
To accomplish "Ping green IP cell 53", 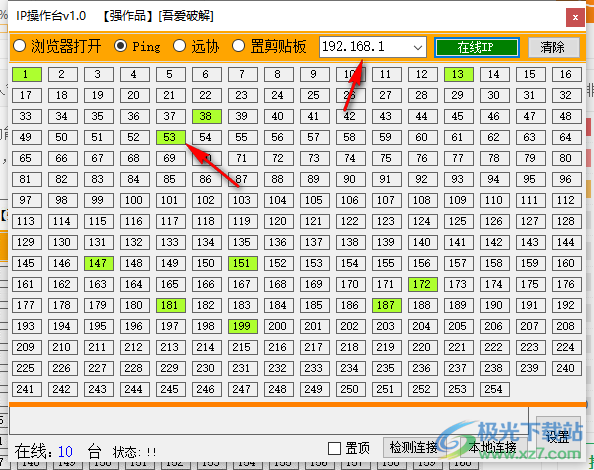I will pyautogui.click(x=170, y=137).
